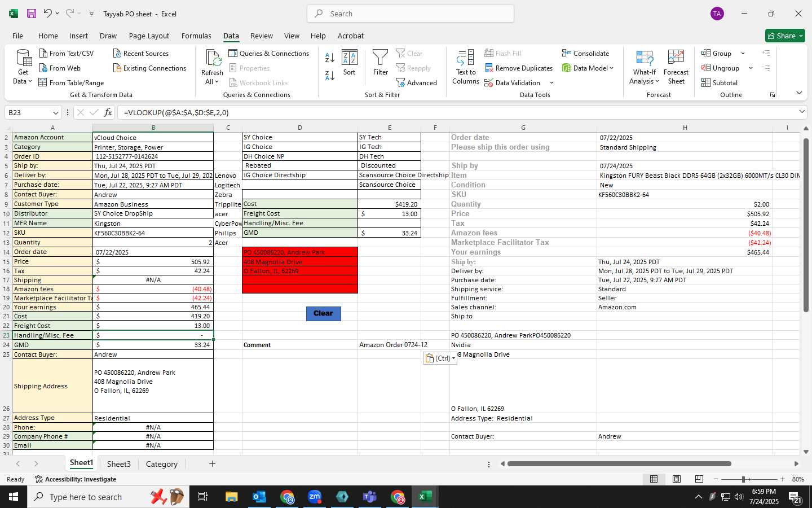Image resolution: width=812 pixels, height=508 pixels.
Task: Click Accessibility: Investigate in status bar
Action: pyautogui.click(x=76, y=479)
